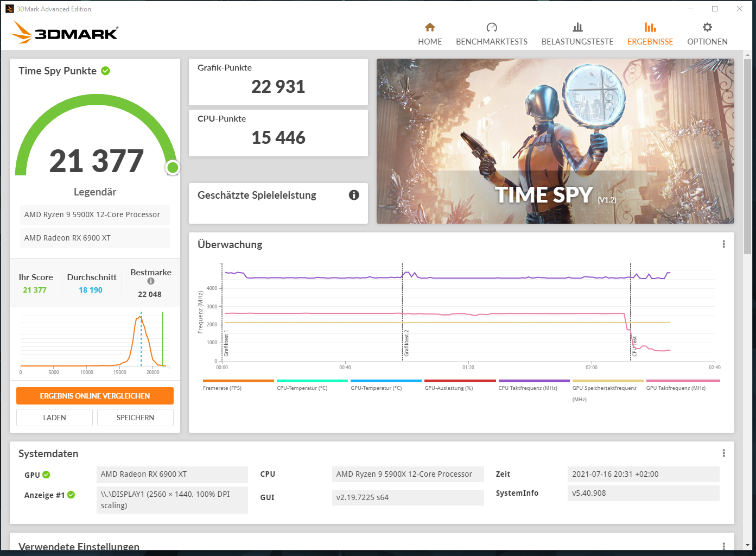The height and width of the screenshot is (556, 756).
Task: Toggle CPU-Temperatur (°C) legend series
Action: pos(312,385)
